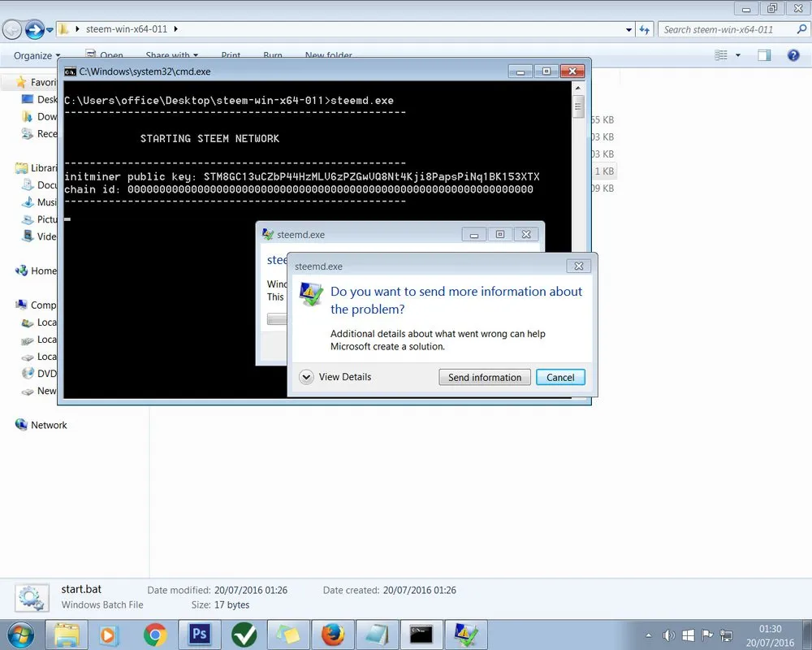The height and width of the screenshot is (650, 812).
Task: Open address bar history dropdown
Action: click(628, 29)
